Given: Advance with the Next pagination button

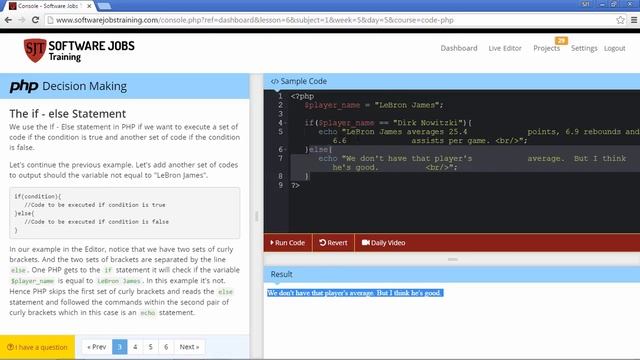Looking at the screenshot, I should pyautogui.click(x=189, y=347).
